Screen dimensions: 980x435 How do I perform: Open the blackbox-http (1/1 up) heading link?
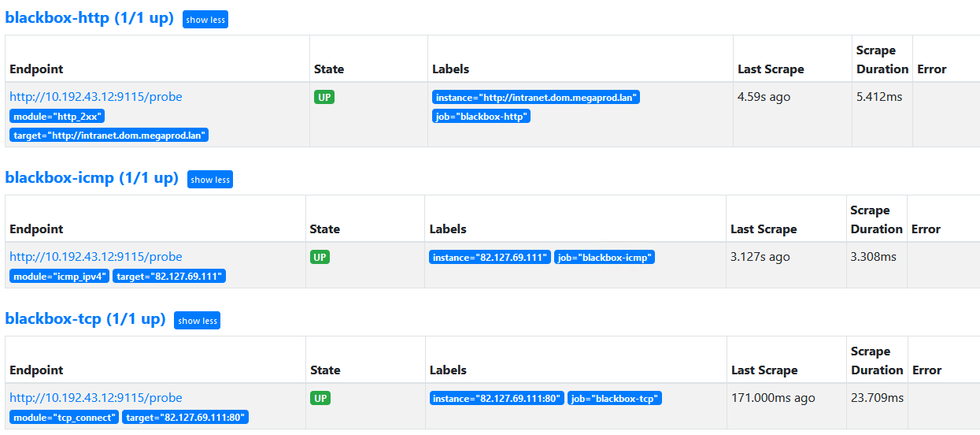89,18
